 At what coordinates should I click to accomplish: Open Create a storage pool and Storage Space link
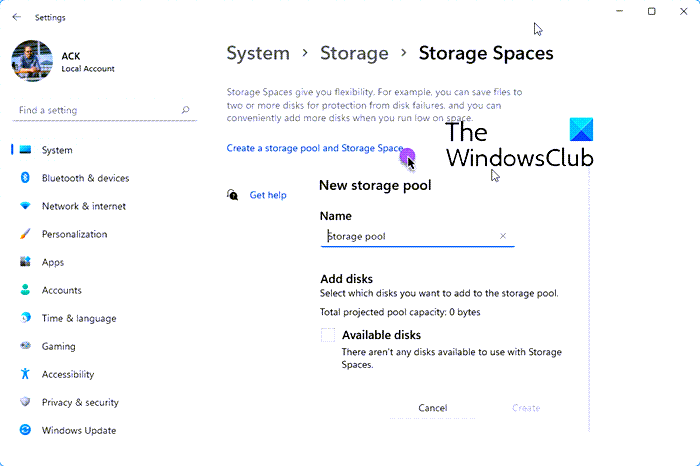[315, 148]
